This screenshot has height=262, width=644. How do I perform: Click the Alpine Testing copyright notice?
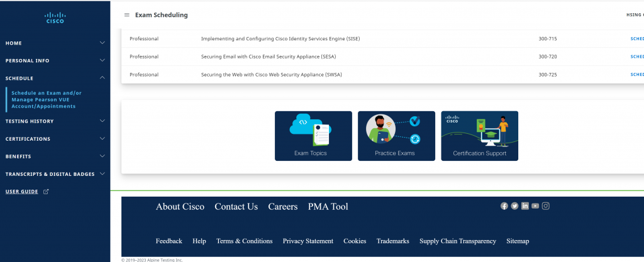coord(152,260)
